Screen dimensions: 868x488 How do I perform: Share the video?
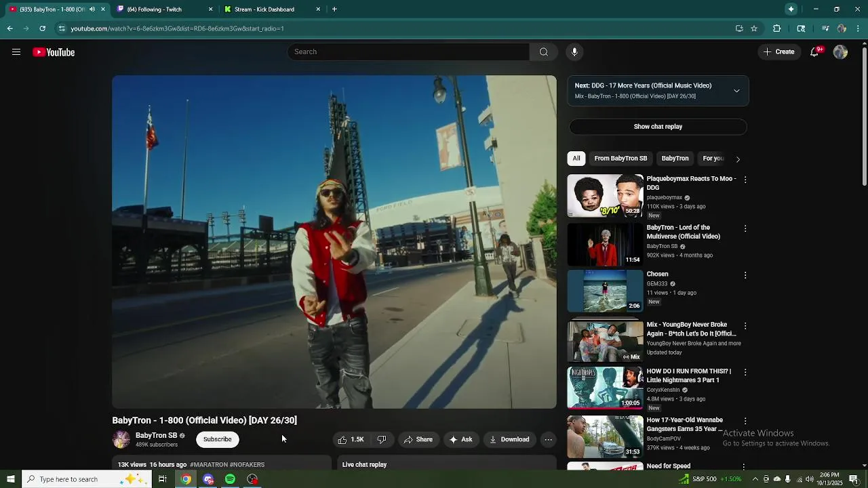(418, 439)
